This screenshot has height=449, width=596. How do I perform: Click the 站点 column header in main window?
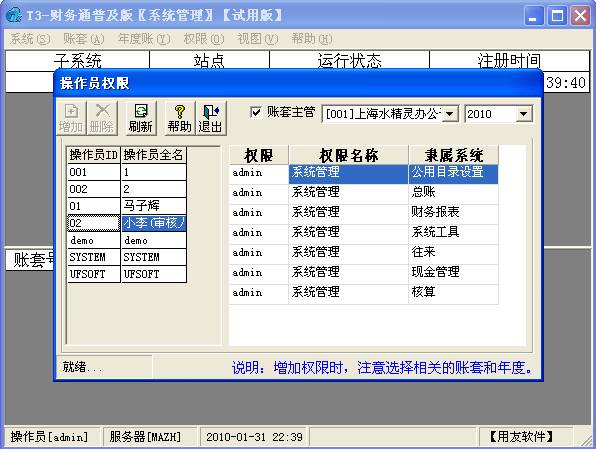[209, 60]
